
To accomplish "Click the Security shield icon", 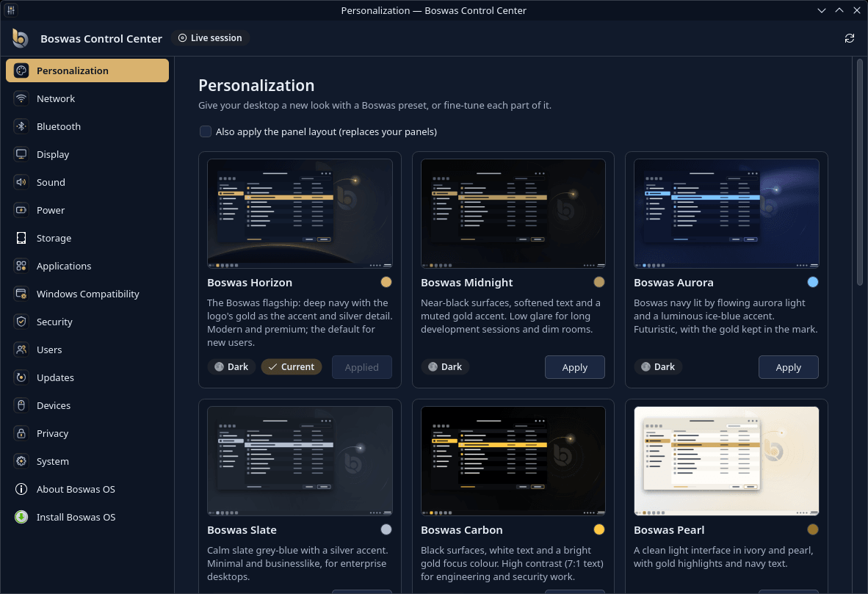I will 21,322.
